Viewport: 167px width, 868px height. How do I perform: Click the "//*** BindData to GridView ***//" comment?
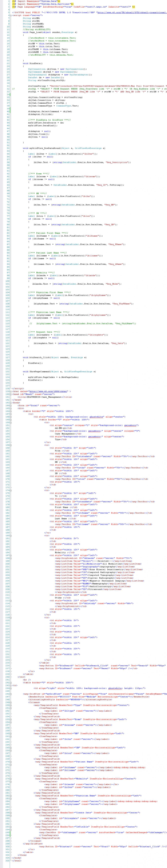(49, 120)
